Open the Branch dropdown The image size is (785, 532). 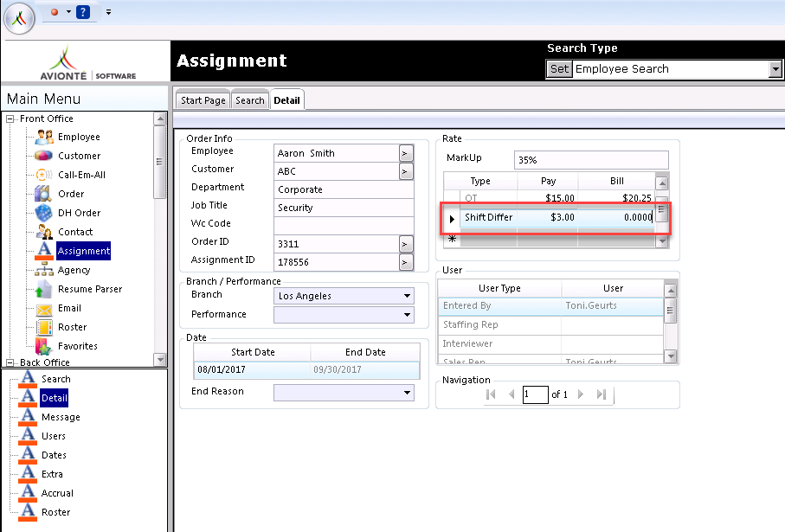[407, 296]
